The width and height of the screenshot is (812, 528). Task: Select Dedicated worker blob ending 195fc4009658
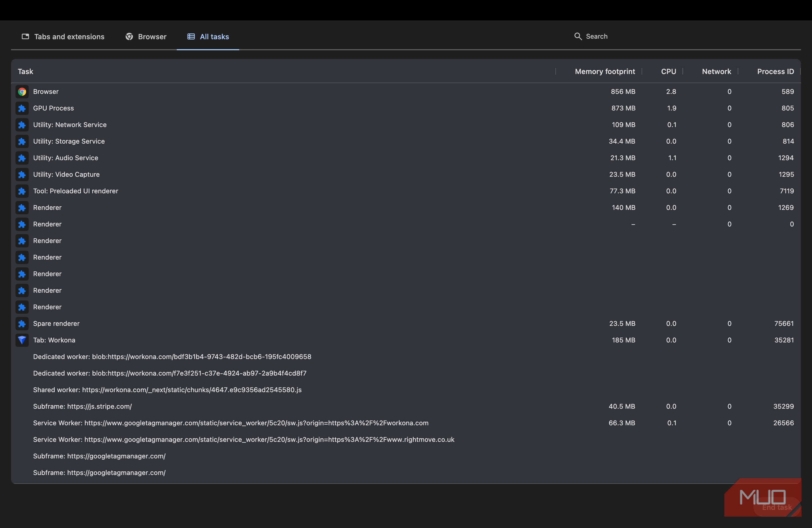406,357
